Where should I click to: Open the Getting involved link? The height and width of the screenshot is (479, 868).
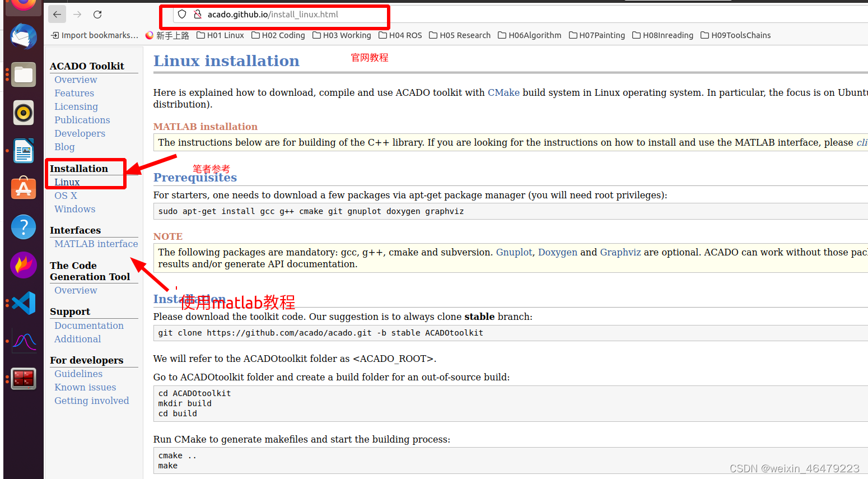point(91,401)
